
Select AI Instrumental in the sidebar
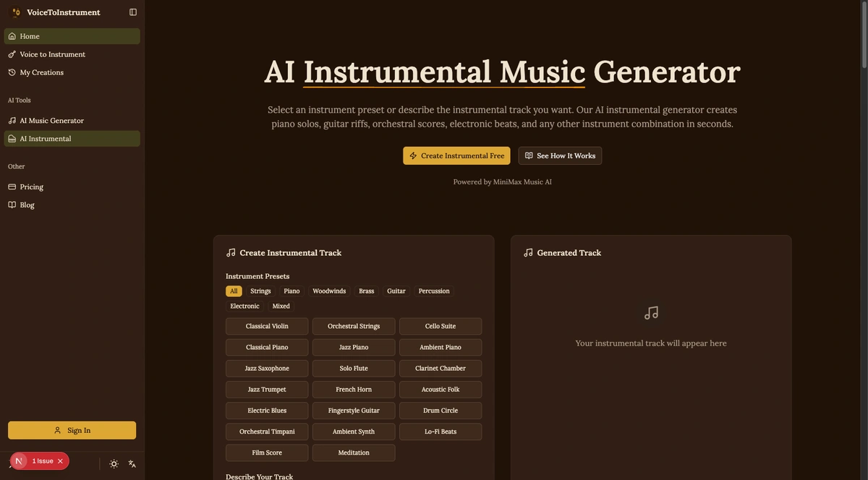45,138
